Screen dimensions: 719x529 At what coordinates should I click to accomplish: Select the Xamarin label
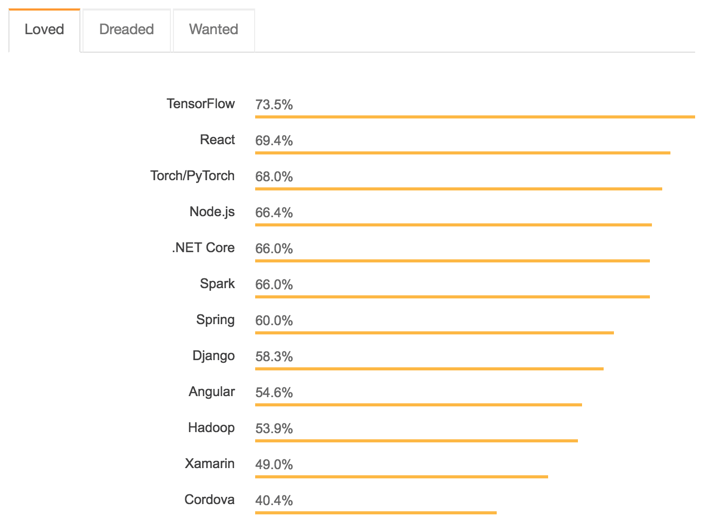[210, 464]
